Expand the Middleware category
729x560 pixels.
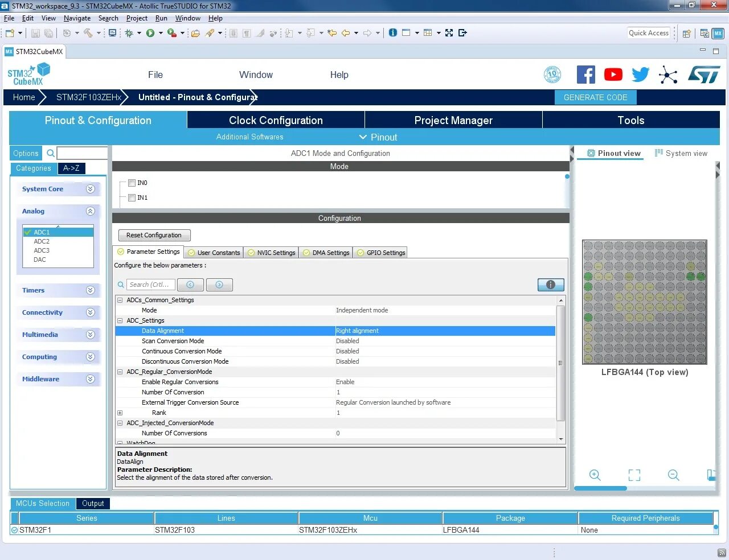pos(91,379)
